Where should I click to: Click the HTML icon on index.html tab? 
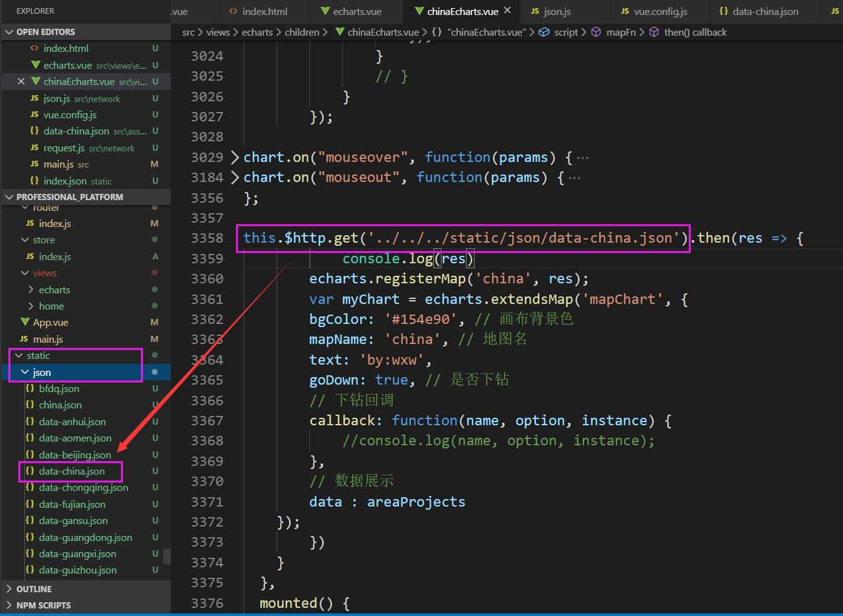[233, 11]
